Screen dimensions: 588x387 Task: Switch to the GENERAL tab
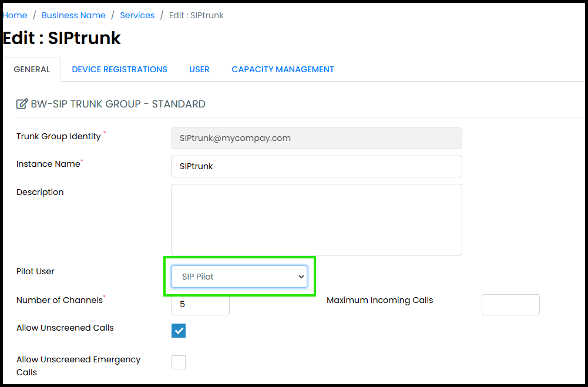(x=32, y=69)
